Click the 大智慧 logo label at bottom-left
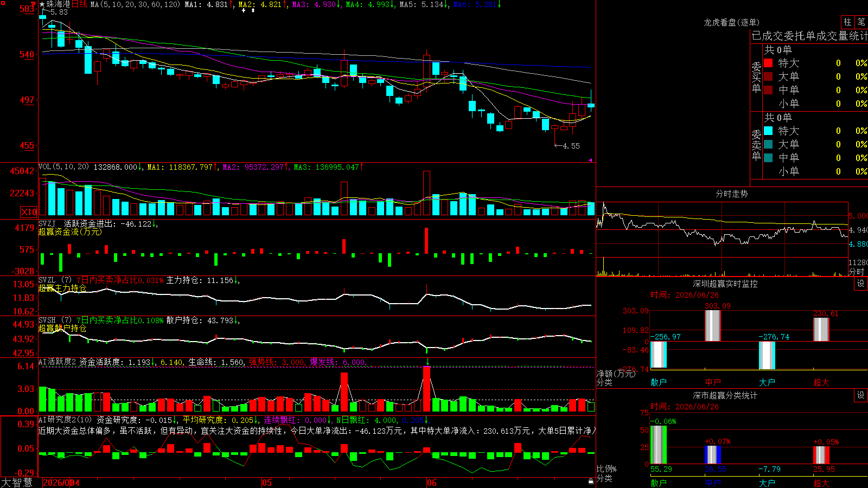The height and width of the screenshot is (488, 868). [x=17, y=482]
